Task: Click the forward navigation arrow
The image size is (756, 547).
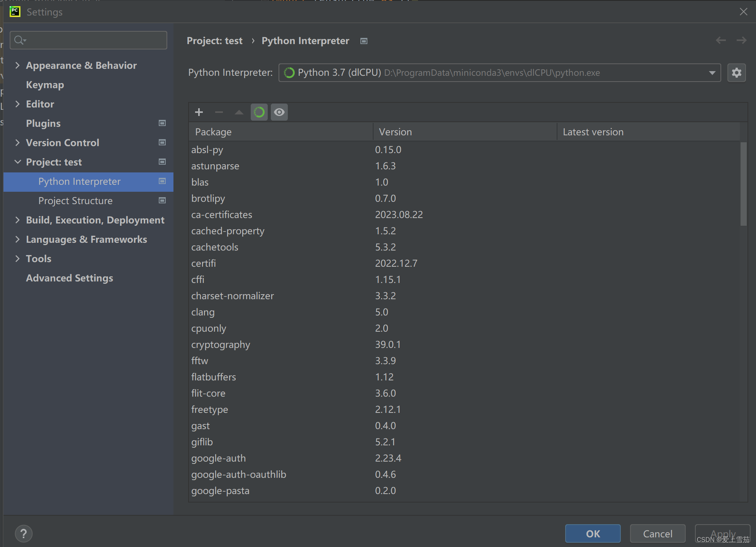Action: (x=741, y=40)
